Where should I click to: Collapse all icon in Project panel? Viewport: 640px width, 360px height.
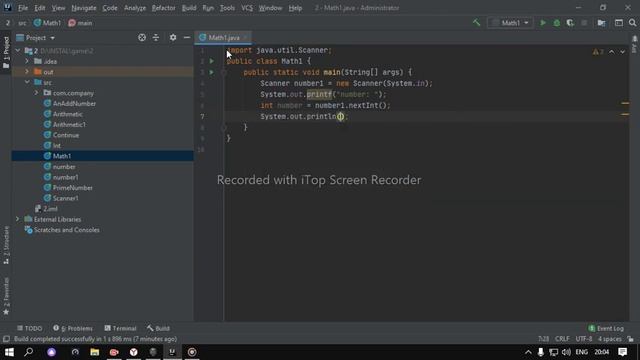tap(156, 38)
